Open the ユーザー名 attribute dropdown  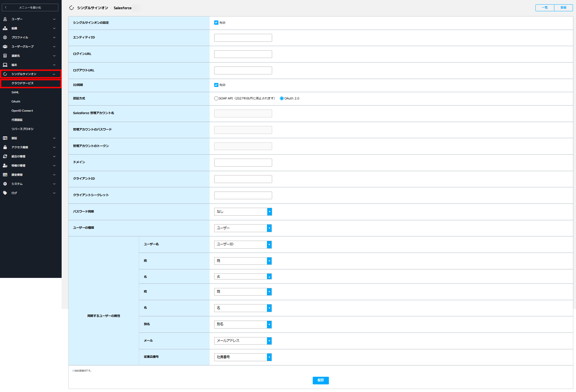[x=243, y=244]
